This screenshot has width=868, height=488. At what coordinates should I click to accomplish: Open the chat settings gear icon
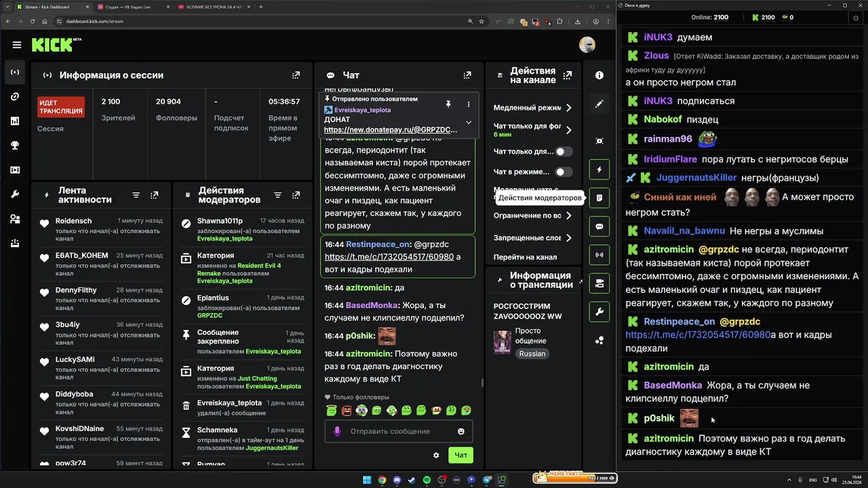coord(436,455)
